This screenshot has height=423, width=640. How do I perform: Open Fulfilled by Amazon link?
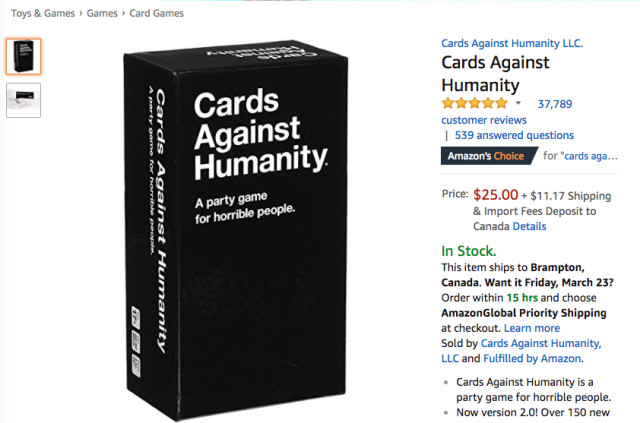[x=532, y=358]
